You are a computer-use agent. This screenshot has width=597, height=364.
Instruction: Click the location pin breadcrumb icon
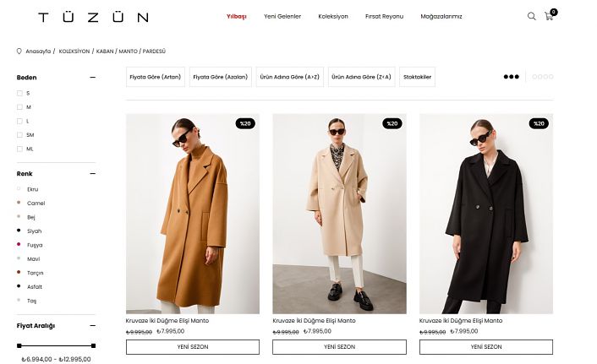point(19,51)
